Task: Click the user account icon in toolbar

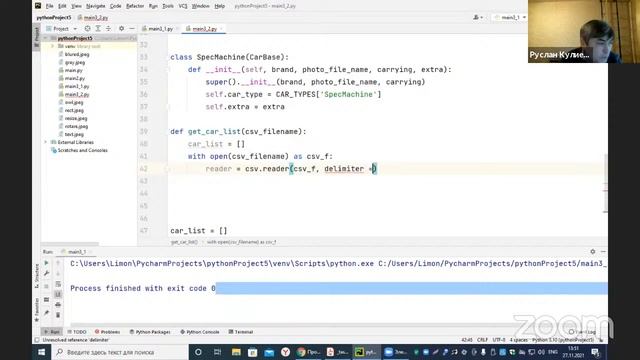Action: [x=477, y=18]
